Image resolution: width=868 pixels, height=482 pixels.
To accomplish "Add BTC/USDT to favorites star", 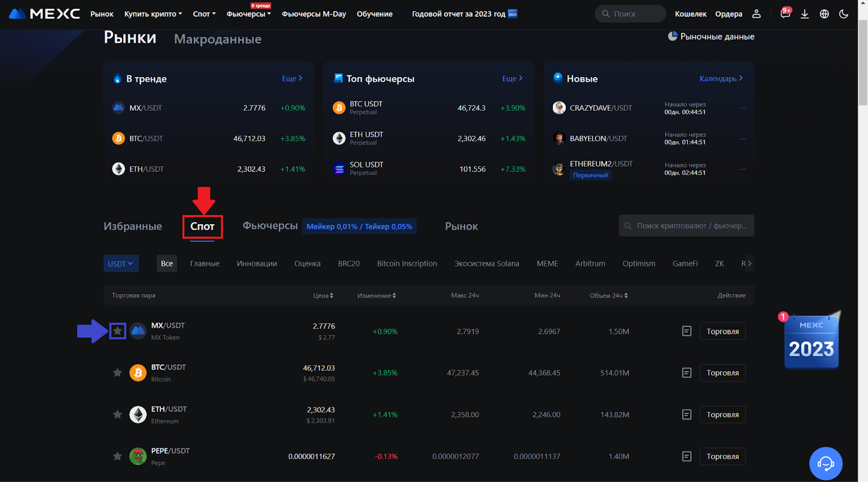I will click(x=117, y=372).
